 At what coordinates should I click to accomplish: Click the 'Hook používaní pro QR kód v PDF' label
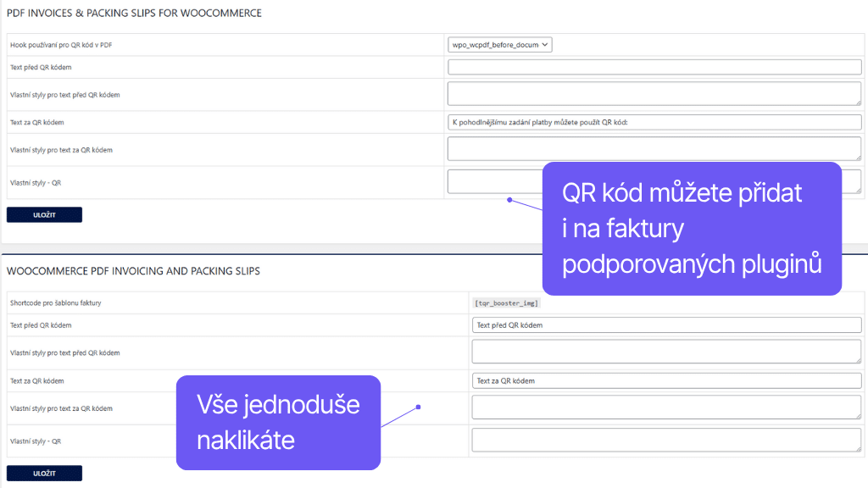(61, 45)
